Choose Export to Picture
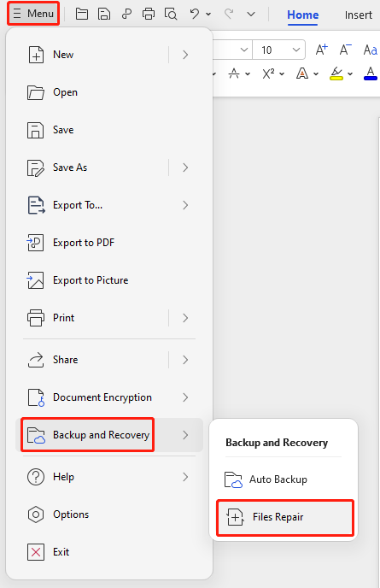The image size is (380, 588). tap(109, 280)
